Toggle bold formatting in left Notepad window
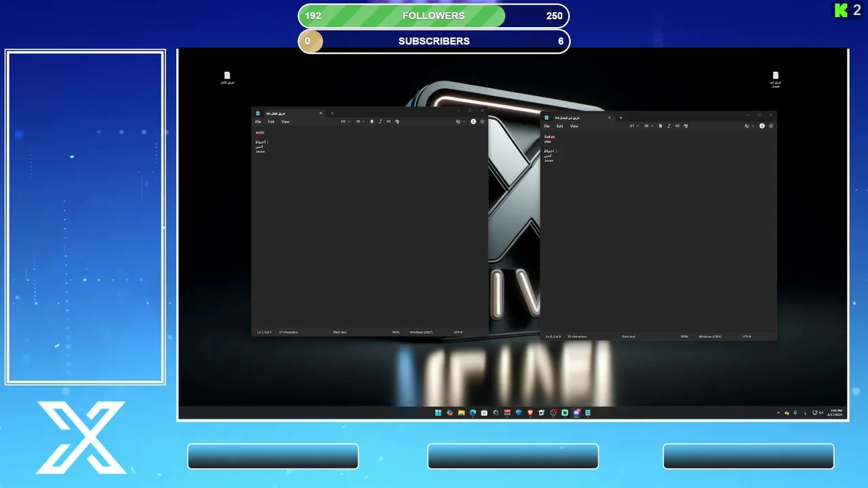 click(372, 121)
